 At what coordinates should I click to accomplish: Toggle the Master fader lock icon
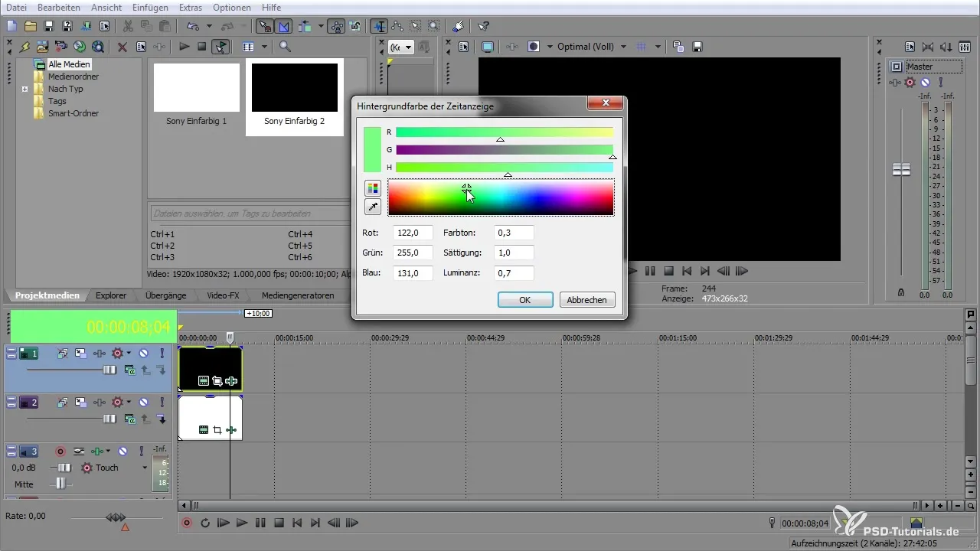pyautogui.click(x=900, y=292)
